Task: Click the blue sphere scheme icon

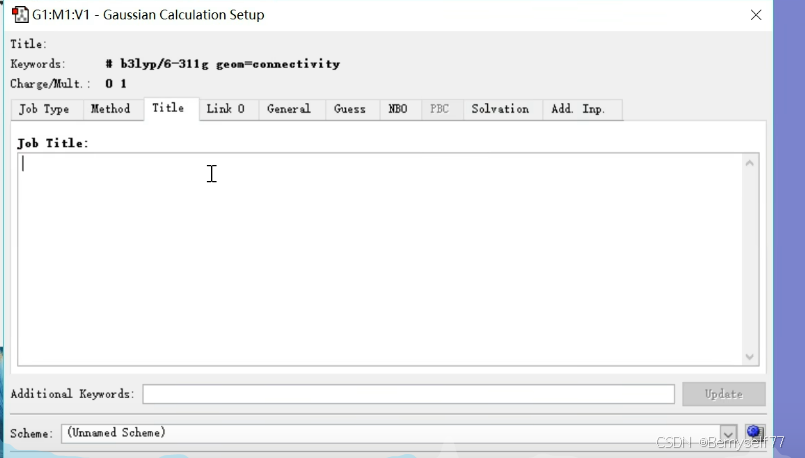Action: pyautogui.click(x=755, y=432)
